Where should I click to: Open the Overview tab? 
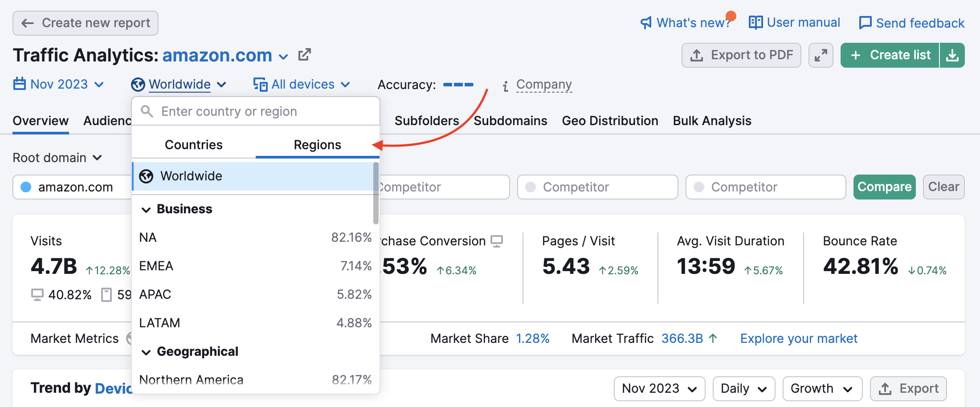click(x=41, y=121)
